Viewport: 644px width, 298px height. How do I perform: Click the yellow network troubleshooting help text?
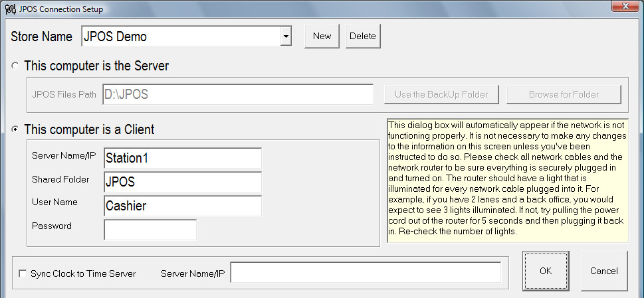click(x=508, y=181)
